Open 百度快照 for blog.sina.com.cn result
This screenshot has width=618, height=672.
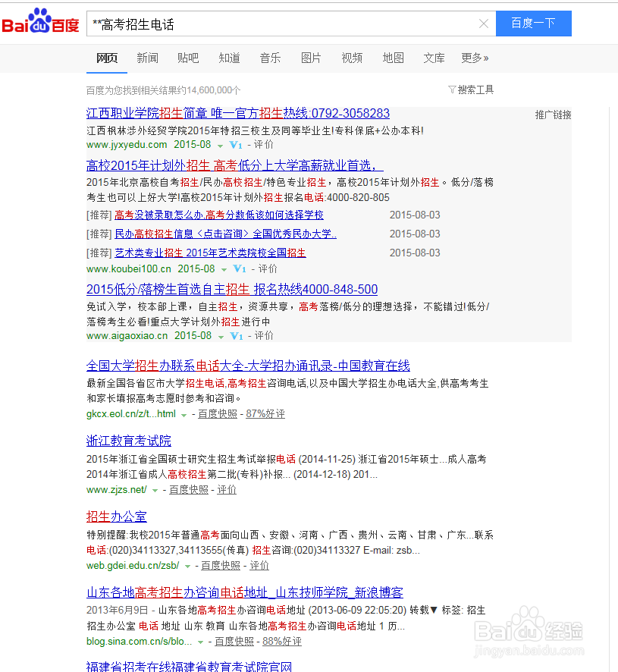(x=234, y=641)
